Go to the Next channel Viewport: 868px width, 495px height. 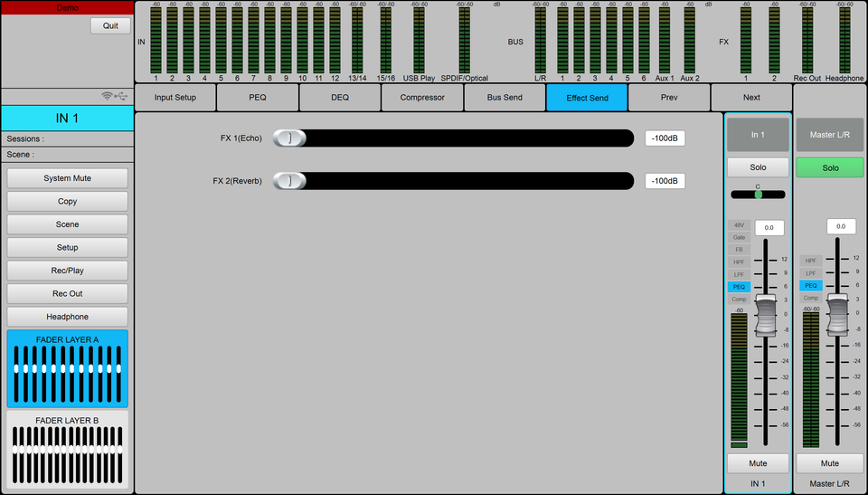[751, 98]
